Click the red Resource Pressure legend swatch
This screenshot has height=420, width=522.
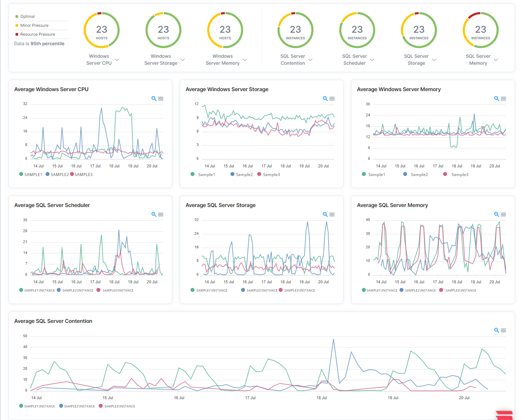17,34
